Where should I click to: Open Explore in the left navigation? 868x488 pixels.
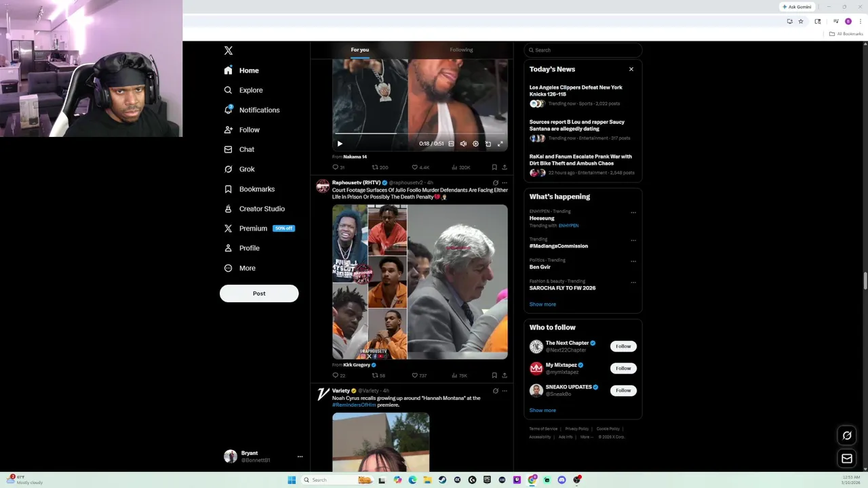[243, 90]
